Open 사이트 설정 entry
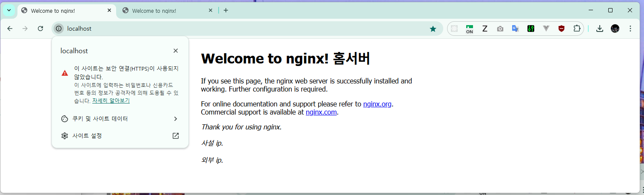This screenshot has width=644, height=195. tap(120, 136)
